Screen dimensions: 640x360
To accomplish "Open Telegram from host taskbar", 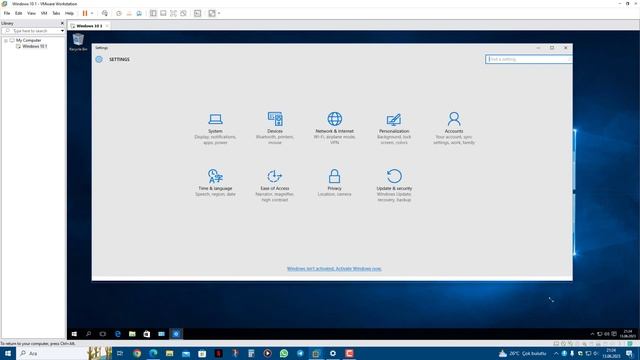I will (300, 353).
